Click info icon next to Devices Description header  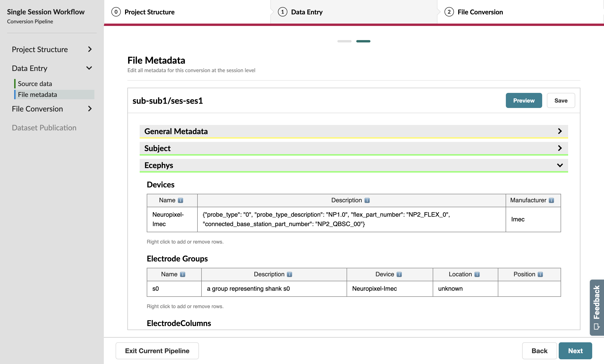[367, 200]
